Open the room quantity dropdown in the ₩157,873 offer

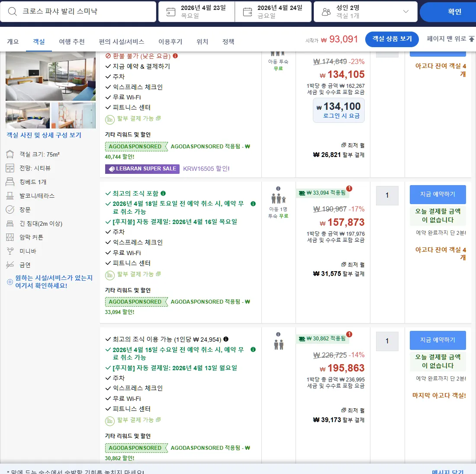click(x=387, y=195)
